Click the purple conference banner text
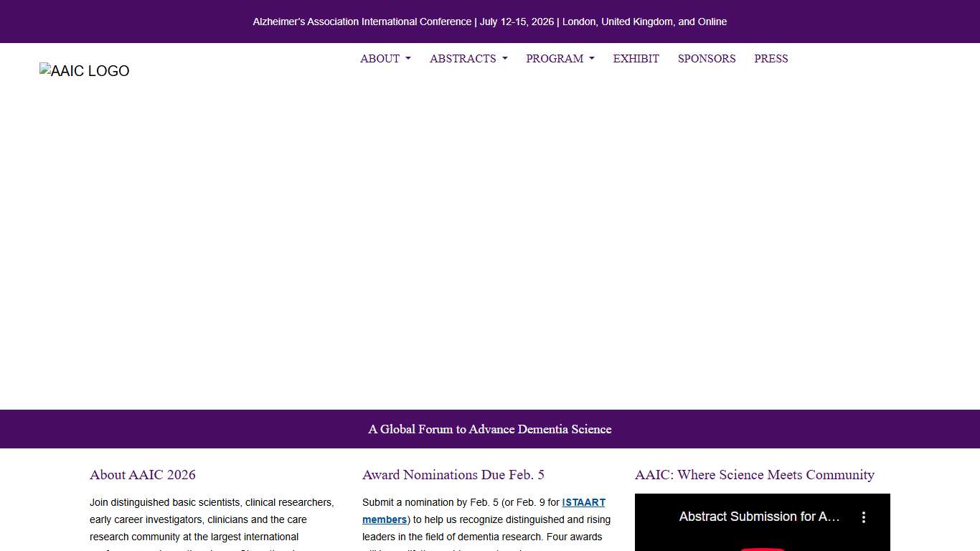Screen dimensions: 980x551 [x=490, y=22]
